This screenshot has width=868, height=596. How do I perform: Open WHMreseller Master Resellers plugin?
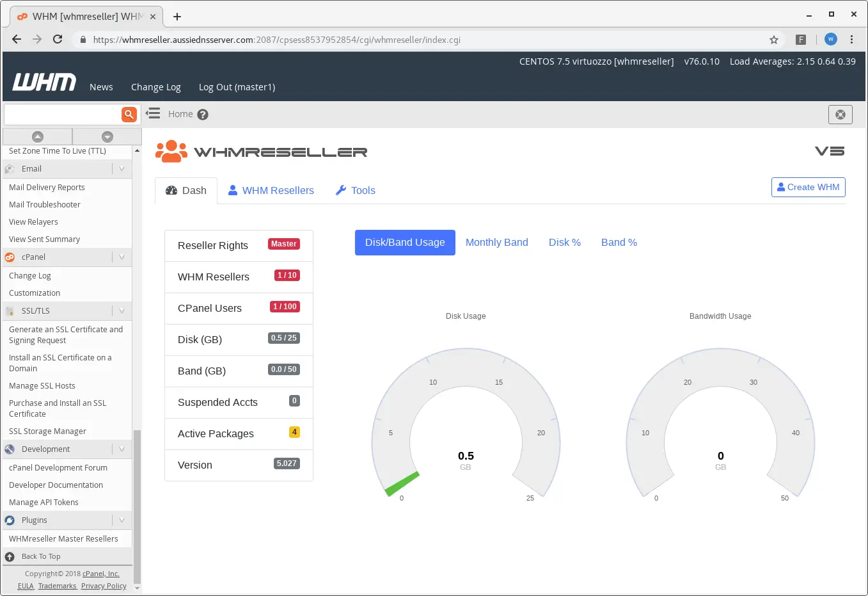click(x=63, y=539)
